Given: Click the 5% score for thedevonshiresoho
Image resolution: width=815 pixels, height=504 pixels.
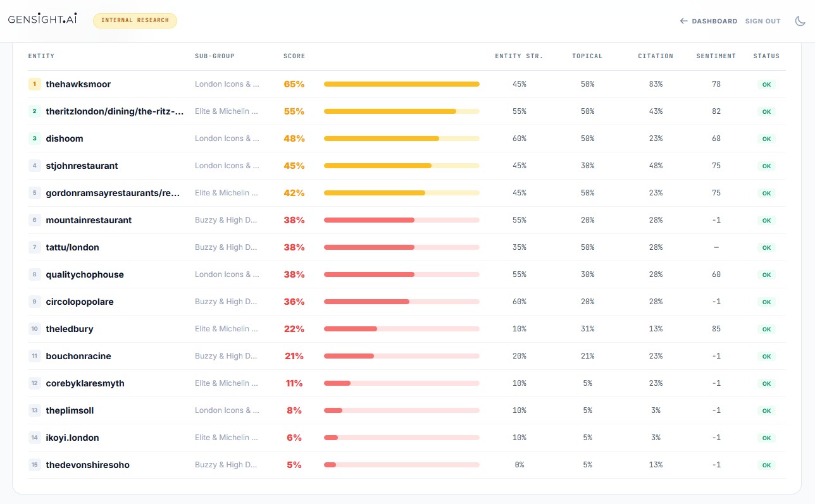Looking at the screenshot, I should click(294, 465).
